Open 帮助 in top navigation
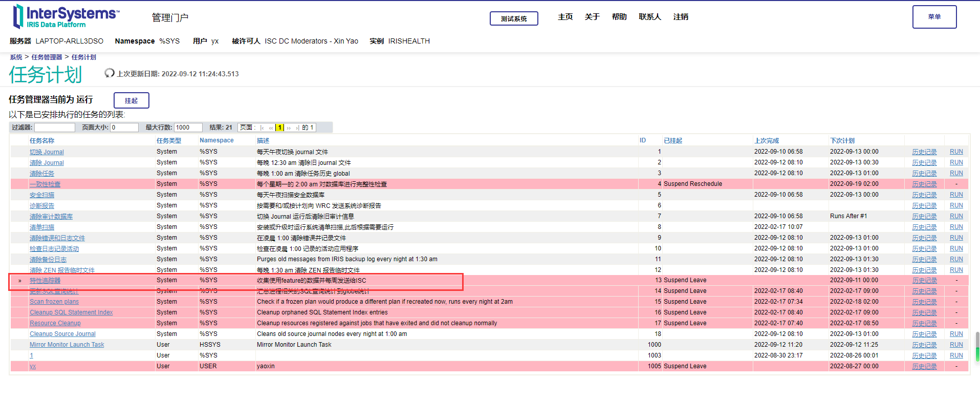 click(x=619, y=17)
